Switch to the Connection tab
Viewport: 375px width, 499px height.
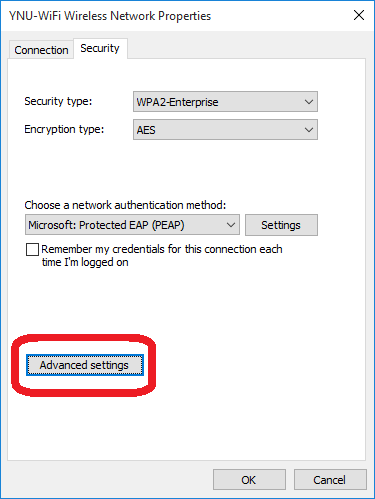pos(41,50)
